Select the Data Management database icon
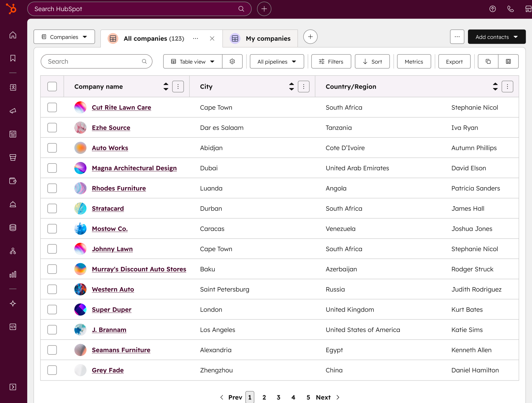 13,227
